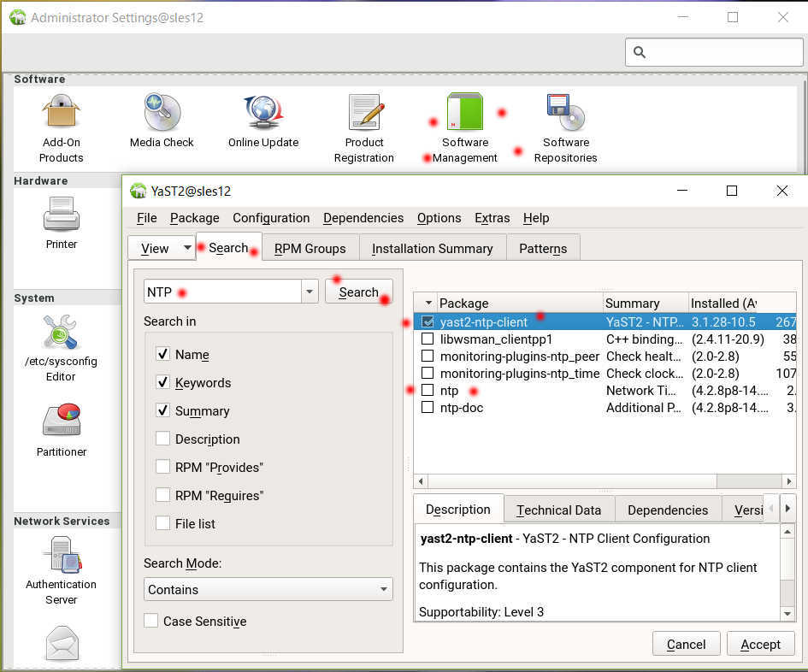Viewport: 808px width, 672px height.
Task: Switch to Patterns tab
Action: pos(543,249)
